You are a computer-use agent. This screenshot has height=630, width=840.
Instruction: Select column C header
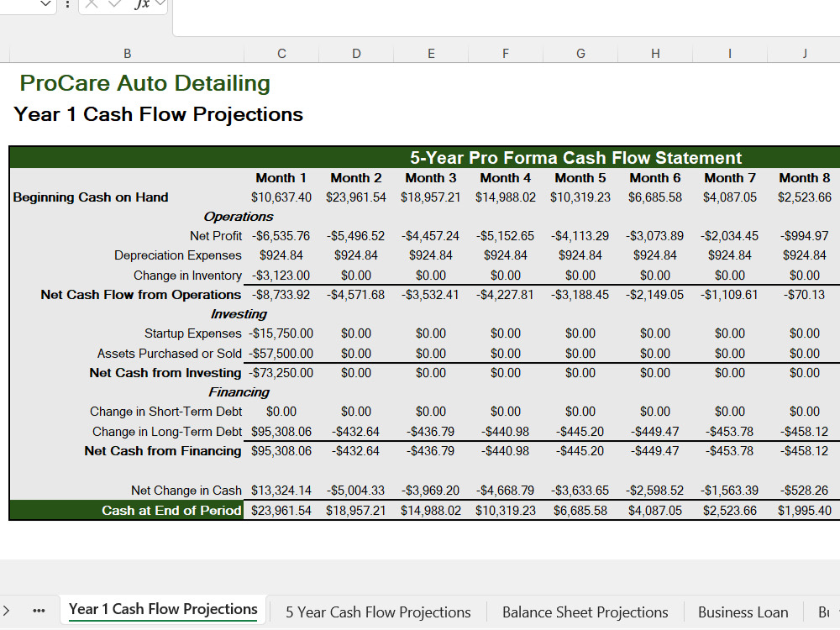(281, 54)
